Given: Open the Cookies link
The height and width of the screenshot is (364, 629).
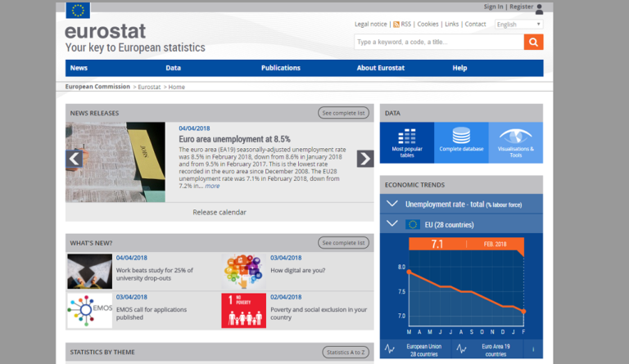Looking at the screenshot, I should coord(428,24).
